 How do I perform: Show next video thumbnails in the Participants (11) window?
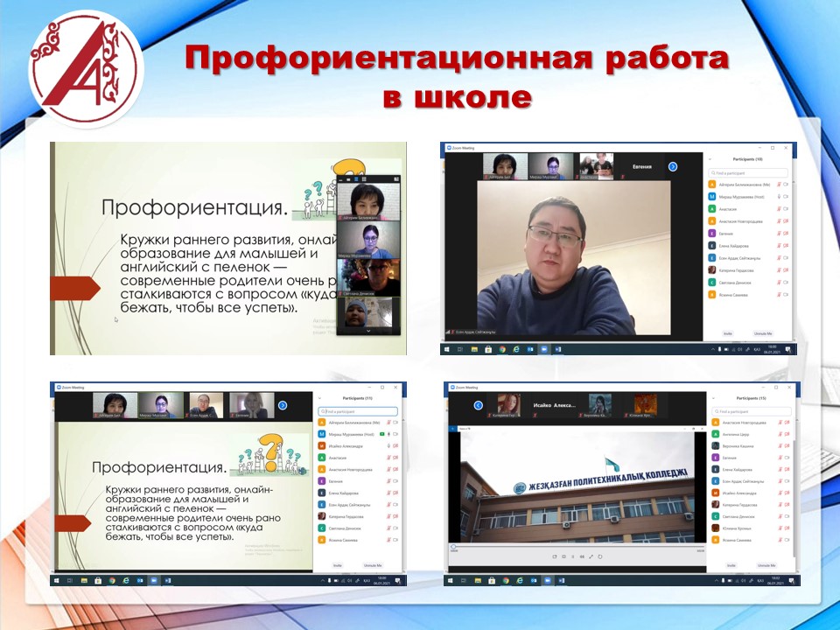(x=283, y=405)
